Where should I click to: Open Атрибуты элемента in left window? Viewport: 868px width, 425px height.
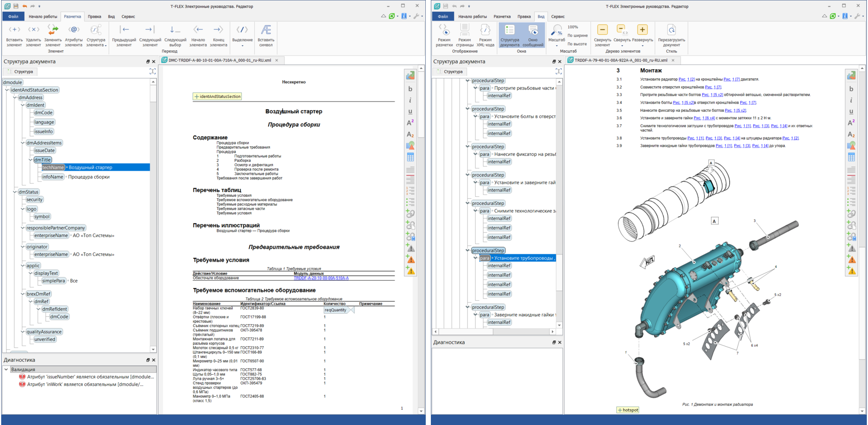74,35
